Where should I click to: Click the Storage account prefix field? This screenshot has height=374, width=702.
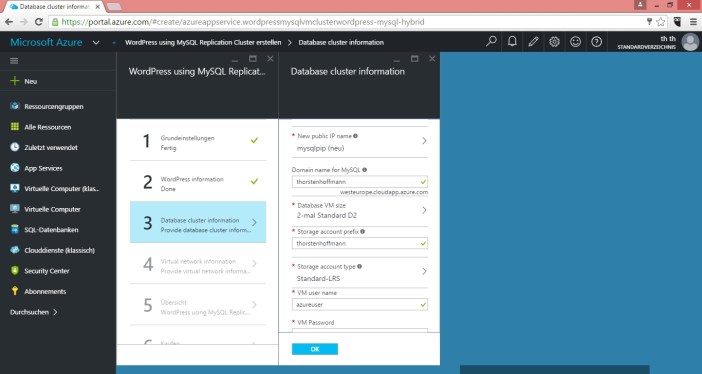click(360, 243)
